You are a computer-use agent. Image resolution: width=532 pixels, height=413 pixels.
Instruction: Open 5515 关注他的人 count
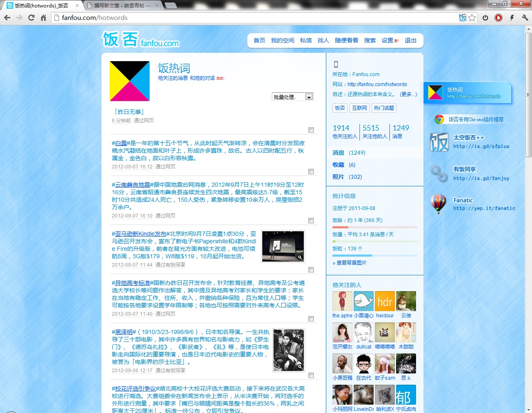pos(374,131)
